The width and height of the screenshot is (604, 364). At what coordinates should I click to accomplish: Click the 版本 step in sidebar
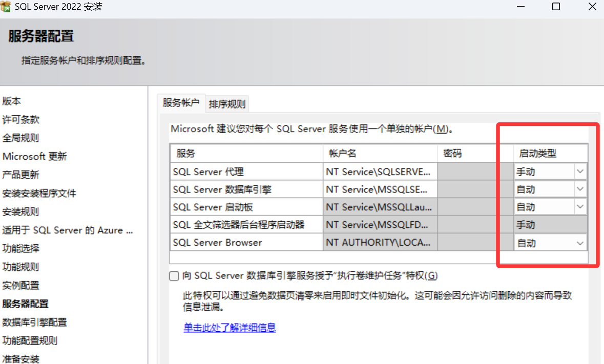12,101
